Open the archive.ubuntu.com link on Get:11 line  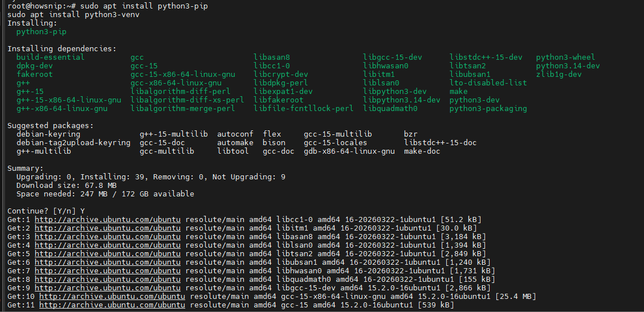pos(112,305)
